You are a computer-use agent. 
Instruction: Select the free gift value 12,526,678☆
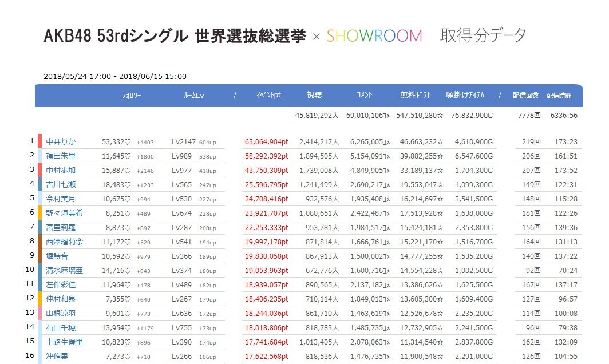click(x=421, y=314)
